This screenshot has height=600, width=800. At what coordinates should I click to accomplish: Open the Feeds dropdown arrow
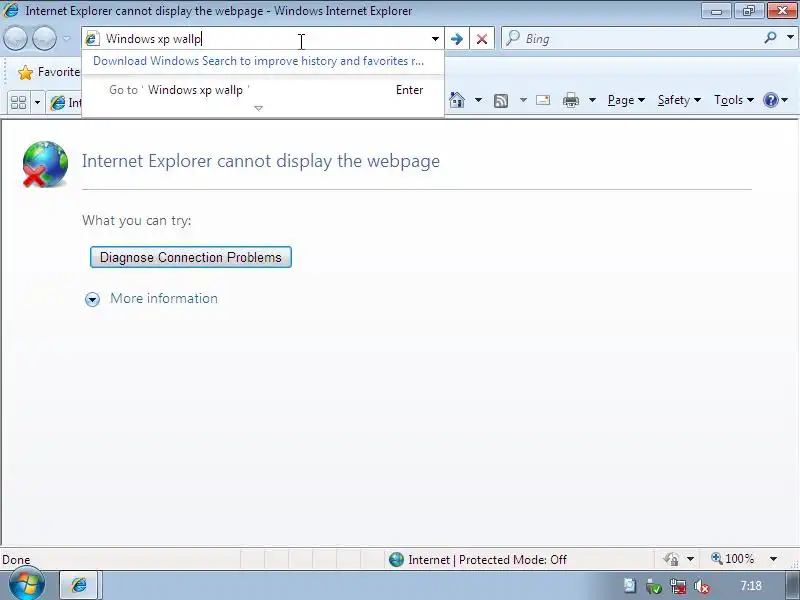point(523,100)
